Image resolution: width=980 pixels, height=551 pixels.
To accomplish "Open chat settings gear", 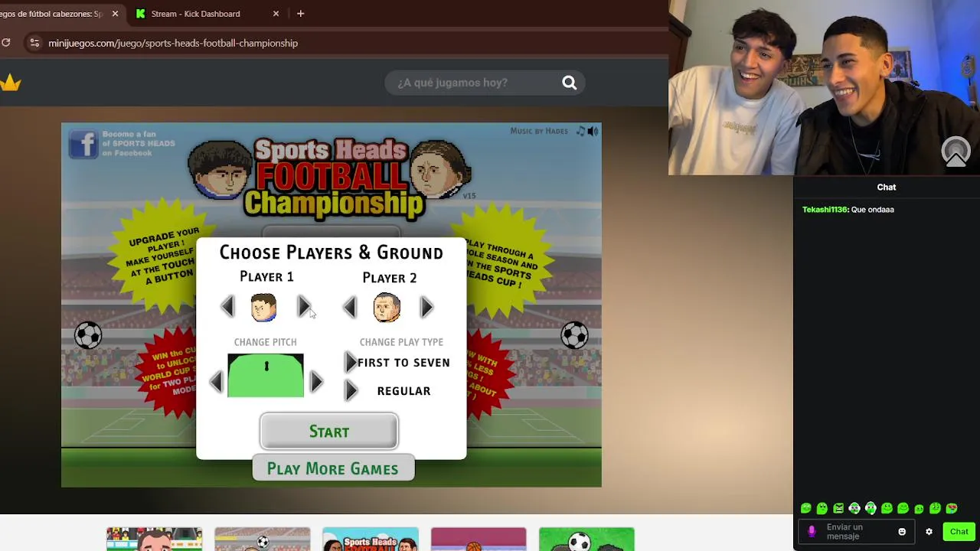I will [929, 532].
